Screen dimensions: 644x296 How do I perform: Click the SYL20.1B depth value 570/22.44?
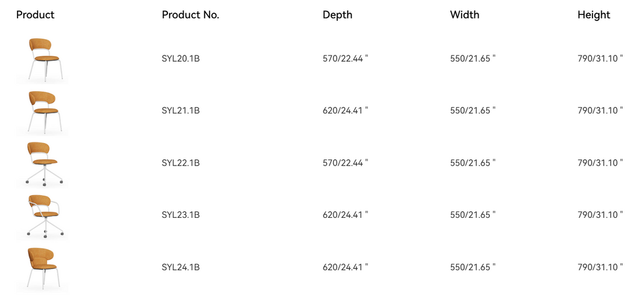tap(345, 59)
